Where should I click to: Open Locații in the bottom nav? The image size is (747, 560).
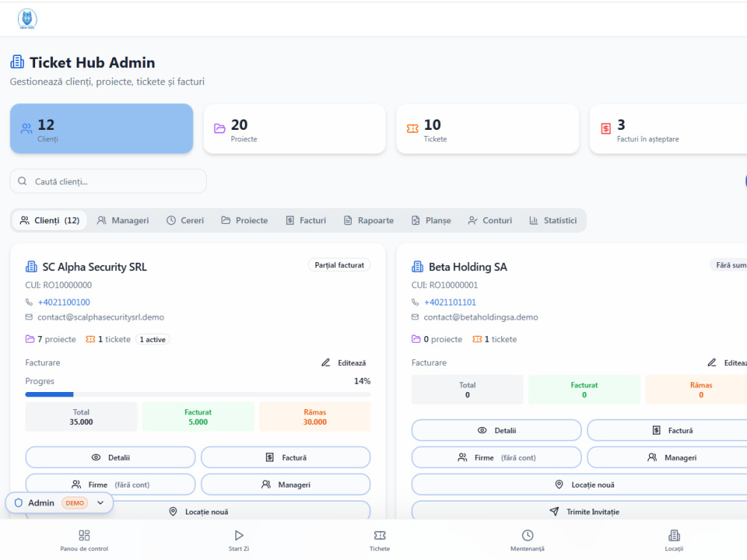pyautogui.click(x=674, y=540)
